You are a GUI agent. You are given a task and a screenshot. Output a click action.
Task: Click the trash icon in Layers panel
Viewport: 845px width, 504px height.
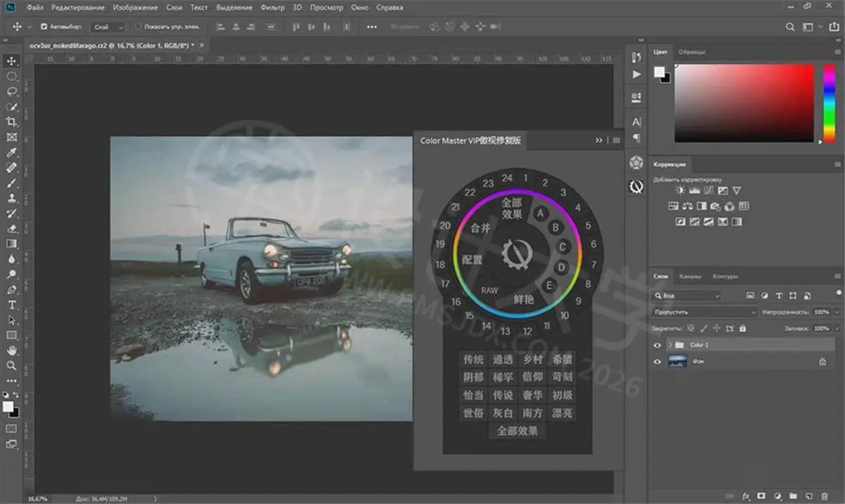click(x=825, y=496)
